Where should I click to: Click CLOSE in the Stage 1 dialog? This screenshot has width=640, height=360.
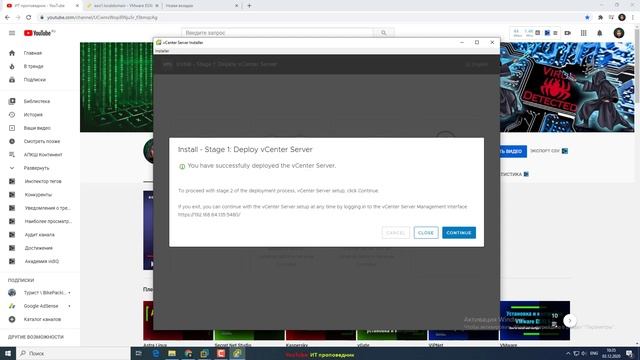tap(426, 233)
